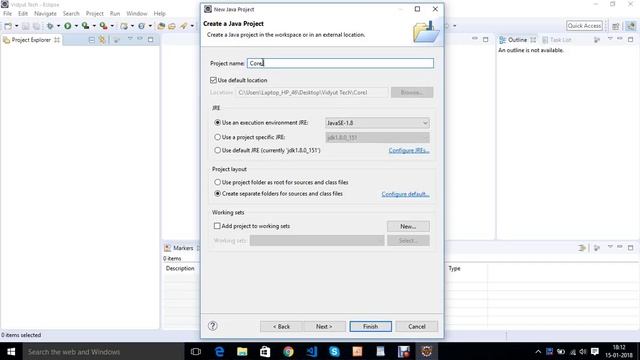Maximize the Project Explorer view

tap(151, 40)
